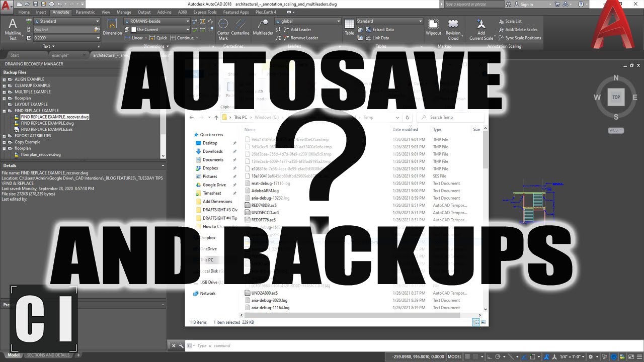Open the Scale List
This screenshot has width=644, height=362.
509,21
